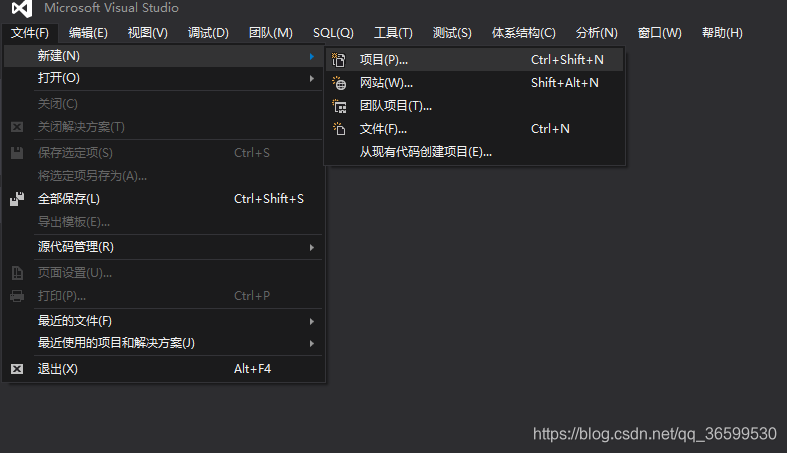Viewport: 787px width, 453px height.
Task: Click the Visual Studio logo icon
Action: (22, 8)
